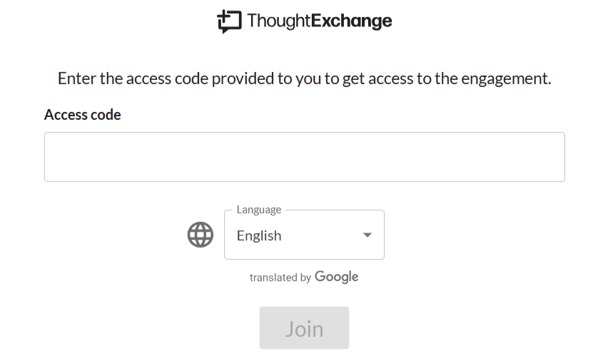The image size is (593, 364).
Task: Click the globe language icon
Action: (201, 235)
